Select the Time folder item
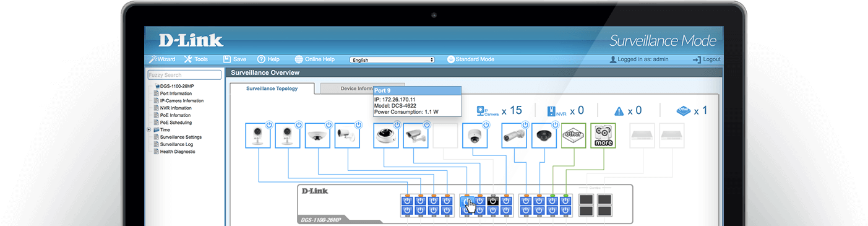This screenshot has width=868, height=226. pos(161,130)
